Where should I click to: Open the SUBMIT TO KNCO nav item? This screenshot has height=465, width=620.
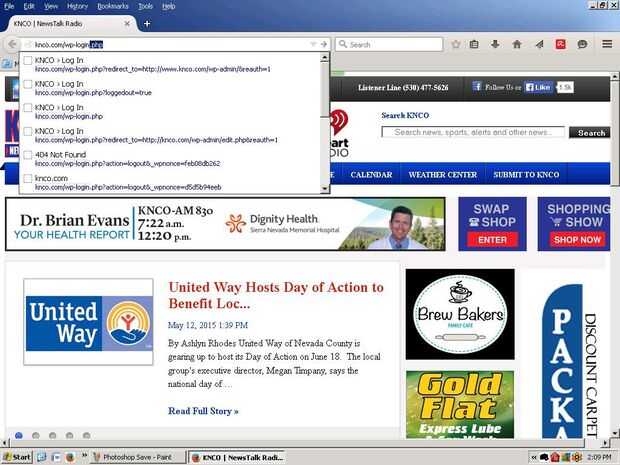526,174
